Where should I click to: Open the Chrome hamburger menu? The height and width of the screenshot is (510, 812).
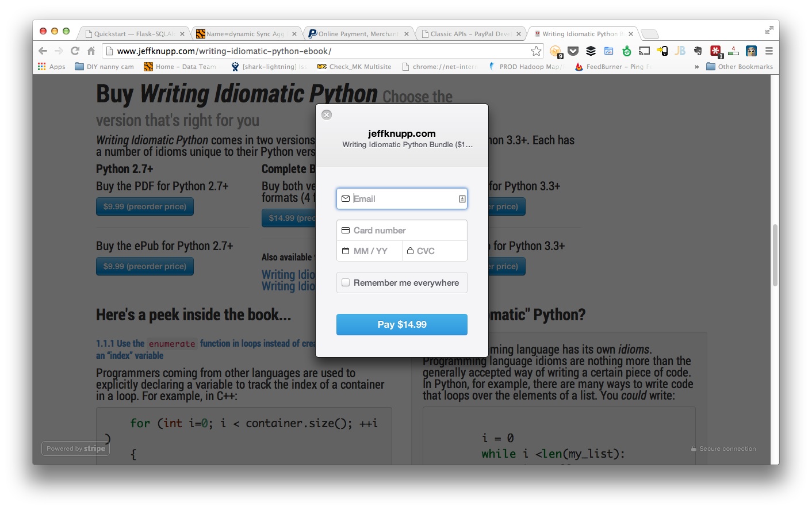click(x=769, y=51)
